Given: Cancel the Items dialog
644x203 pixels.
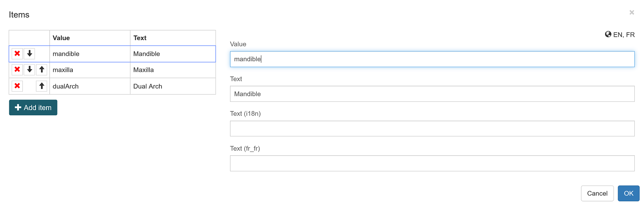Looking at the screenshot, I should tap(597, 193).
